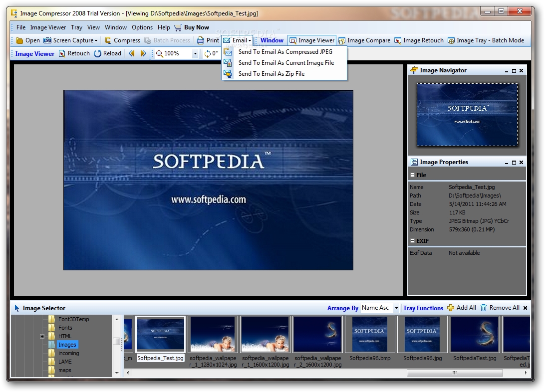Collapse the File properties section
545x392 pixels.
pos(413,175)
